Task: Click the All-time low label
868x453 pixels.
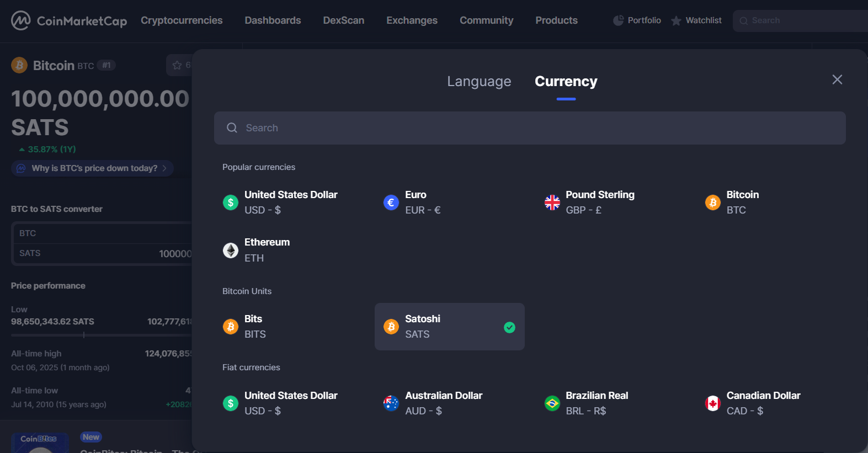Action: click(34, 391)
